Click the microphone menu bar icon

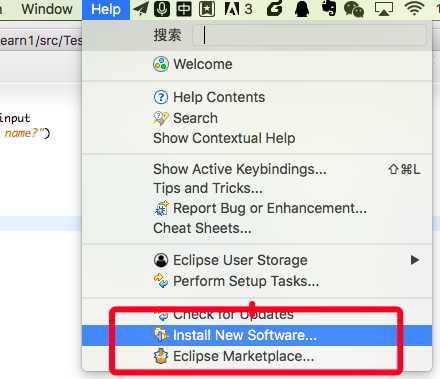(x=162, y=9)
